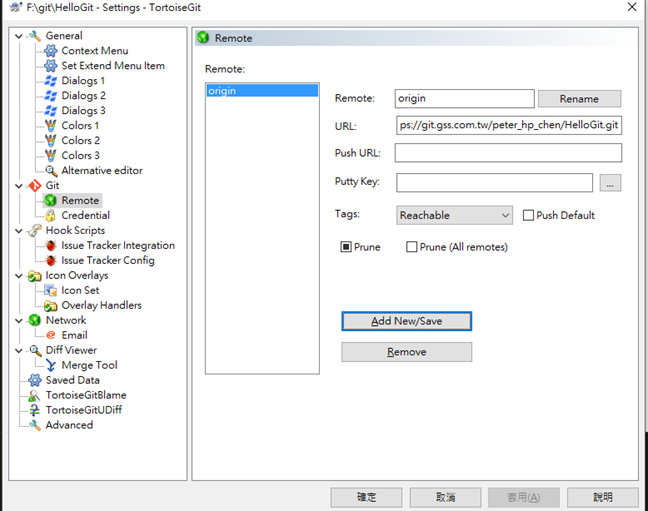Screen dimensions: 648x511
Task: Click Add New/Save button
Action: click(x=407, y=321)
